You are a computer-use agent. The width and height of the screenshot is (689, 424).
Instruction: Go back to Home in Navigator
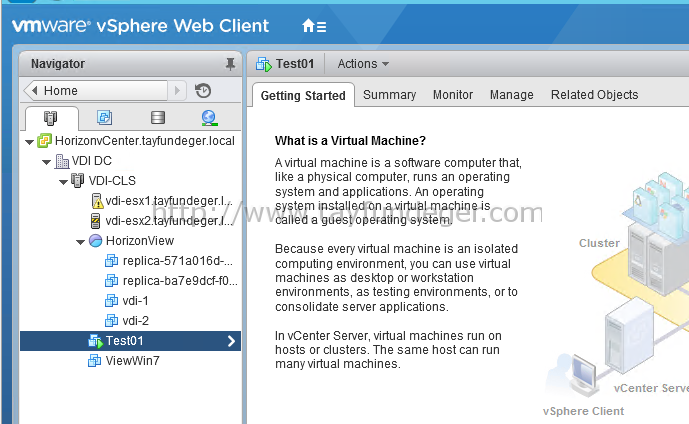point(96,91)
